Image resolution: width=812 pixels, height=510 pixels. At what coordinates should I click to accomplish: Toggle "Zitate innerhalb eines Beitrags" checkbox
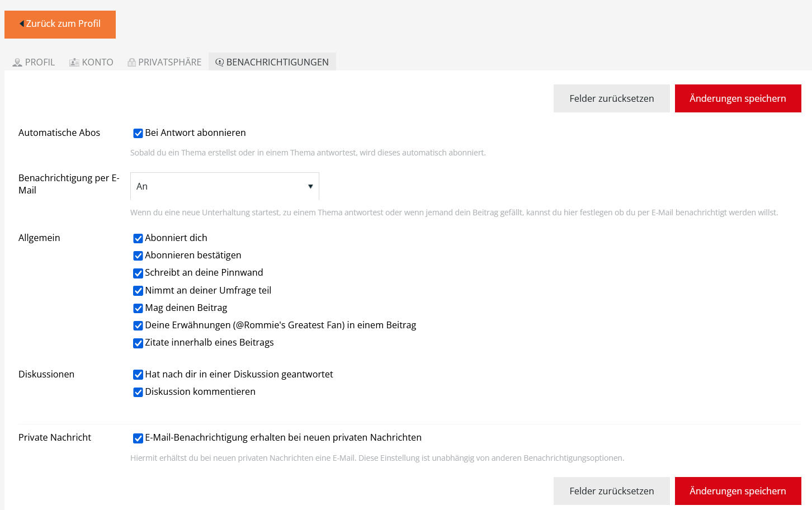[x=138, y=343]
